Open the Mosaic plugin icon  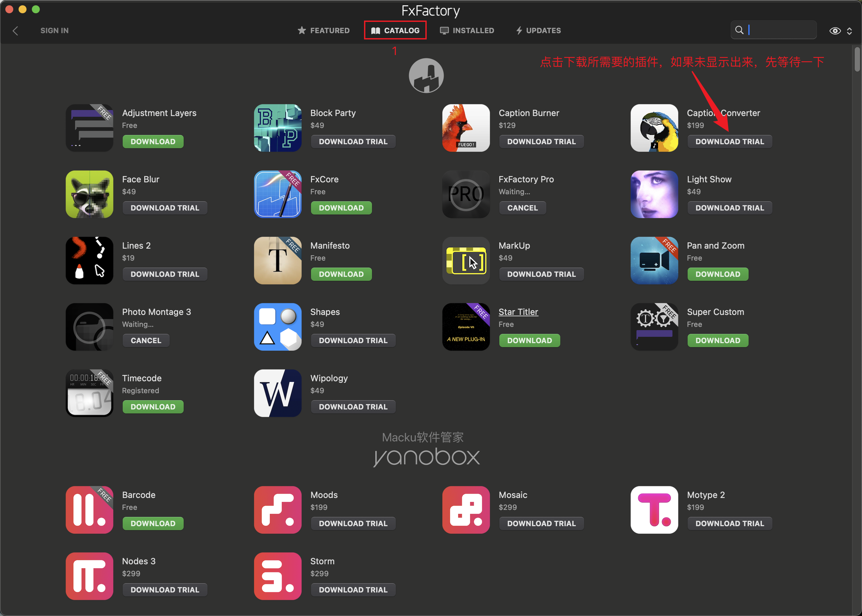pyautogui.click(x=466, y=510)
